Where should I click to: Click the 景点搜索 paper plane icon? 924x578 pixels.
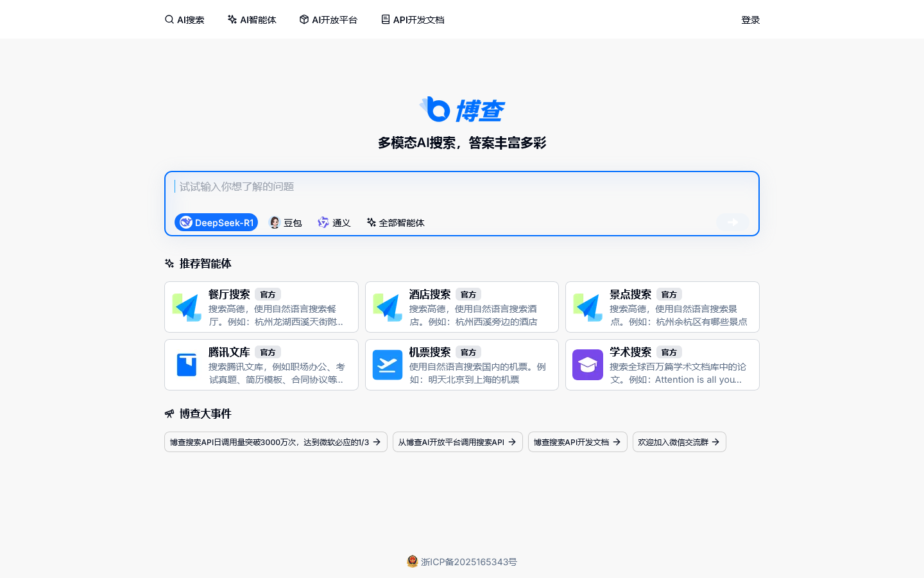pos(588,307)
